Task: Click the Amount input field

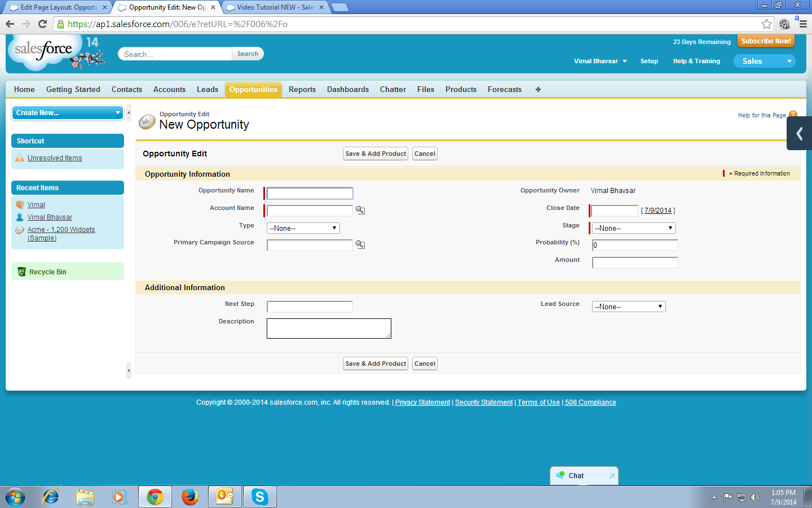Action: tap(635, 262)
